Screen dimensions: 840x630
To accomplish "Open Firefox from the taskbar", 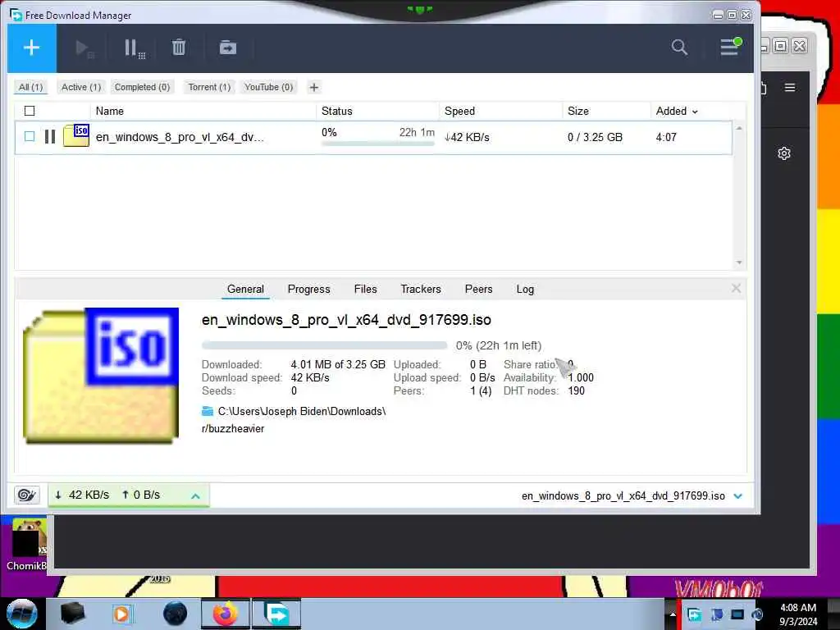I will [226, 614].
